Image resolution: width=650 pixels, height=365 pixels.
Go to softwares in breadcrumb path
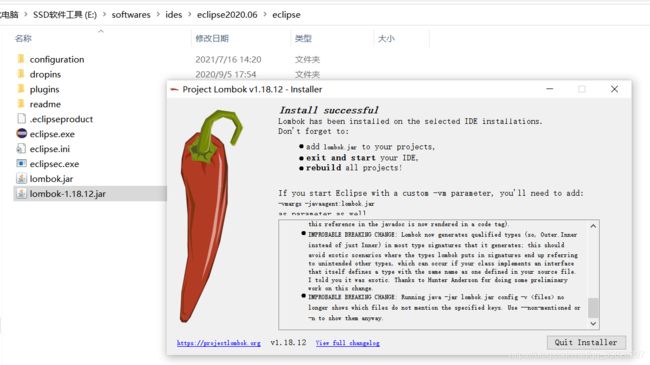pyautogui.click(x=131, y=15)
